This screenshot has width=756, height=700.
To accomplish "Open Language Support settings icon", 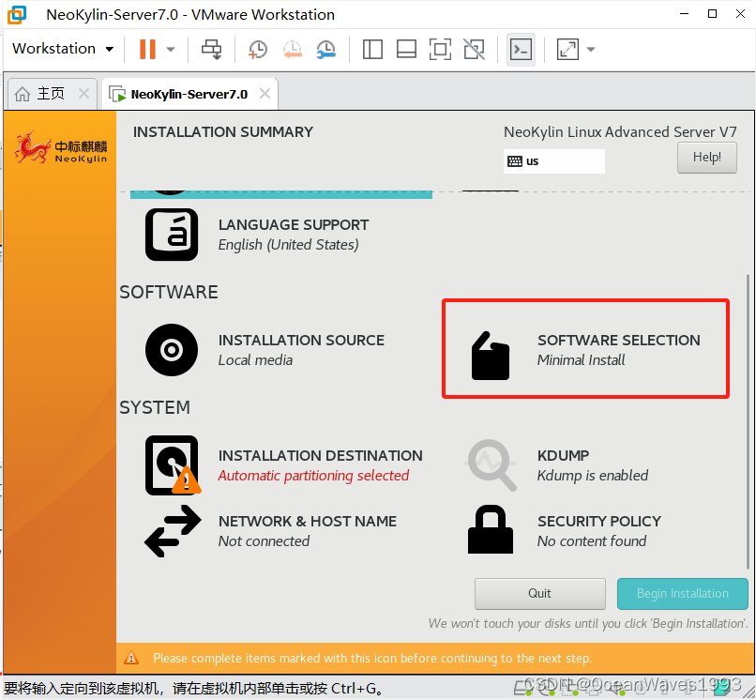I will pos(172,235).
